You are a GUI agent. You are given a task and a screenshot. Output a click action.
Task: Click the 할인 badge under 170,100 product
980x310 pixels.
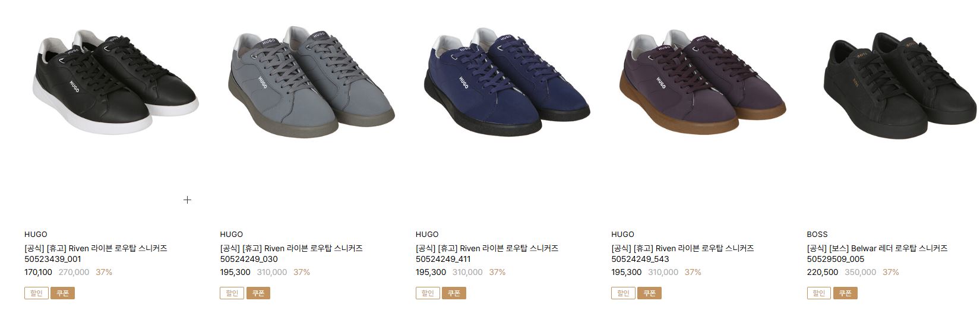36,293
